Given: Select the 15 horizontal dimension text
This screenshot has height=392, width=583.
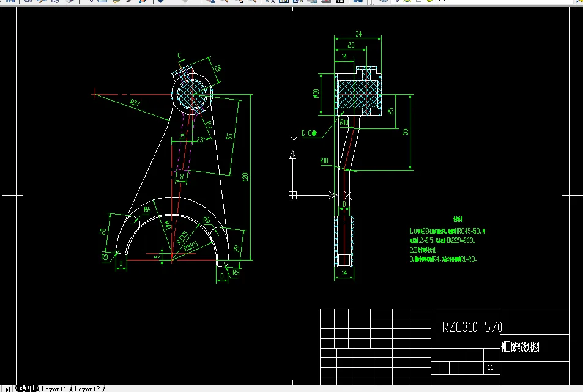Looking at the screenshot, I should click(x=182, y=136).
